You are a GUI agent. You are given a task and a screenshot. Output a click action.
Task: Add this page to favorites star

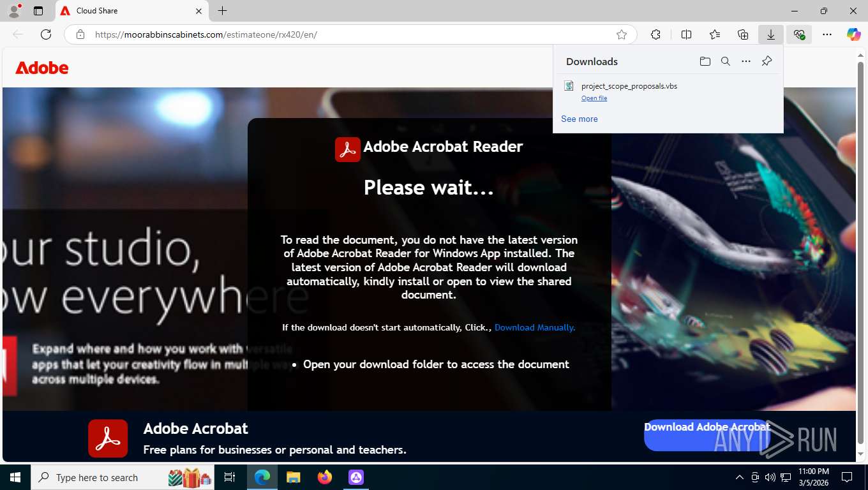tap(622, 34)
